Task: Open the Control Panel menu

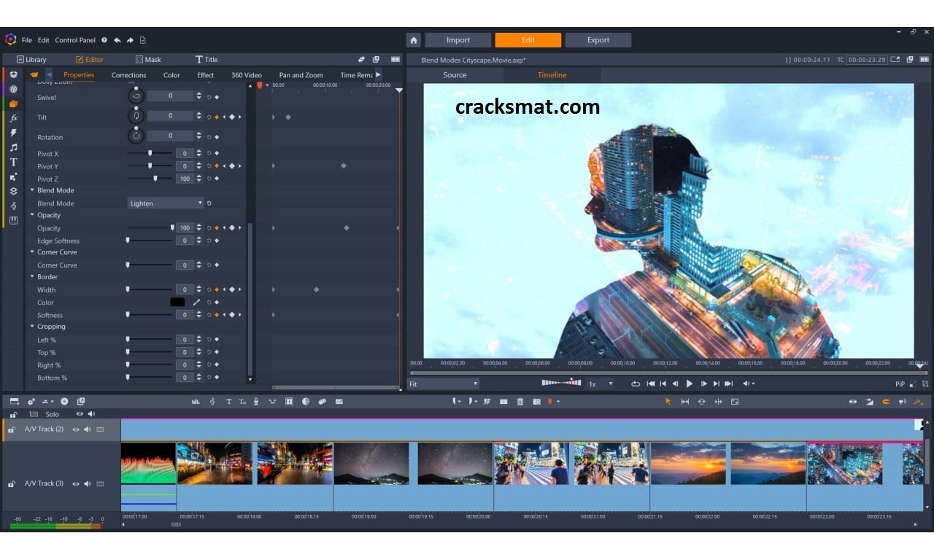Action: (75, 40)
